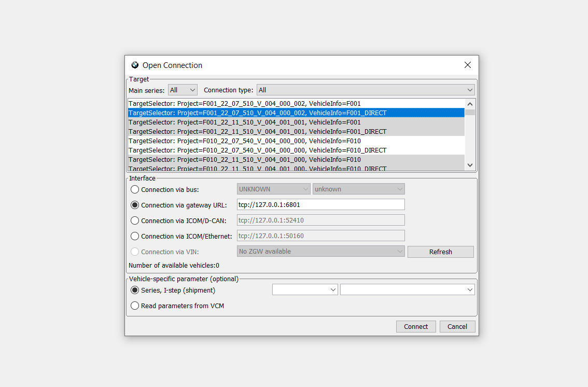The width and height of the screenshot is (588, 387).
Task: Choose Connection via ICOM/Ethernet radio
Action: click(x=135, y=236)
